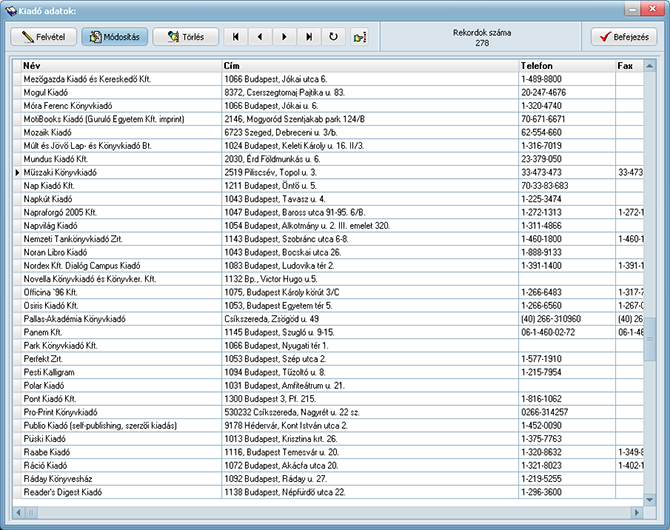Select the Ráció Kiadó row

(328, 466)
